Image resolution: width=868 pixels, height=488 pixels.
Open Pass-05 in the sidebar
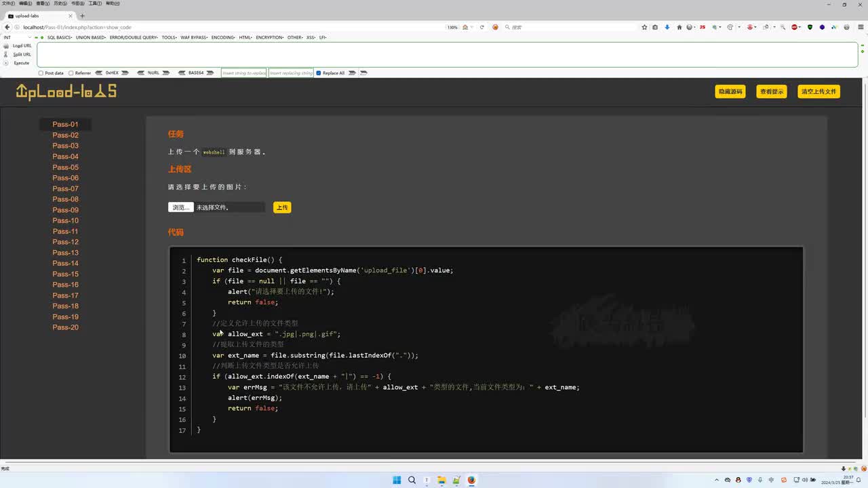coord(66,167)
